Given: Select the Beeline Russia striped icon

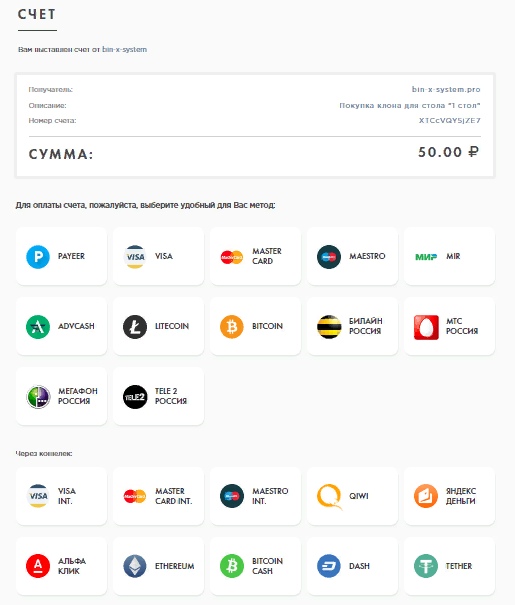Looking at the screenshot, I should (329, 326).
